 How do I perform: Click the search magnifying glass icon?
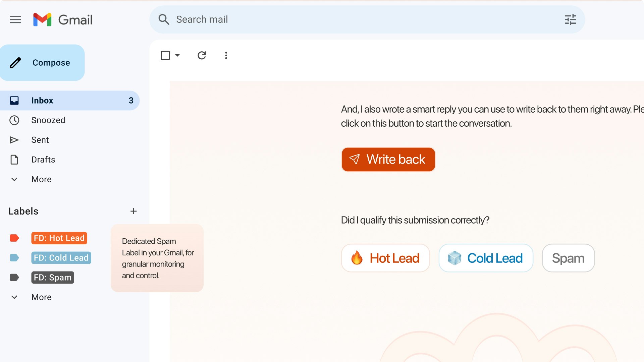pyautogui.click(x=164, y=19)
